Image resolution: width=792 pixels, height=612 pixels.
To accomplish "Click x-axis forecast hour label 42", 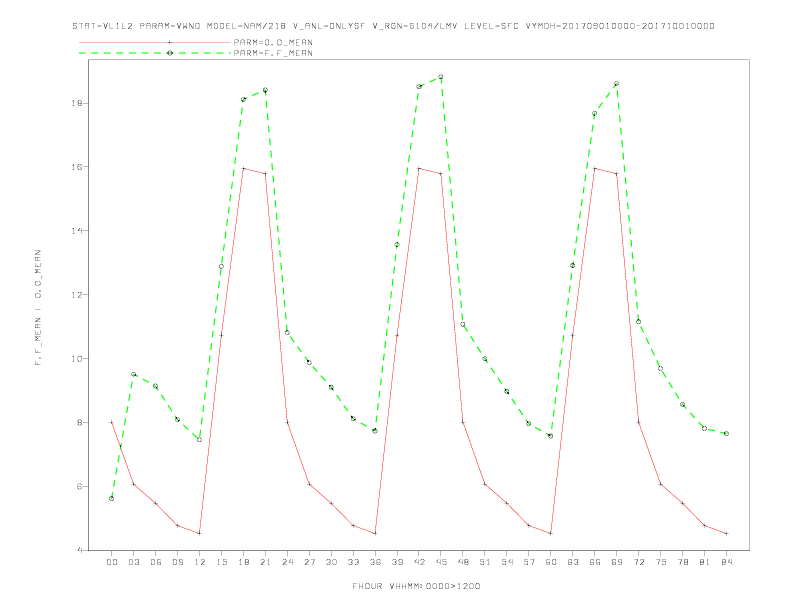I will 419,562.
